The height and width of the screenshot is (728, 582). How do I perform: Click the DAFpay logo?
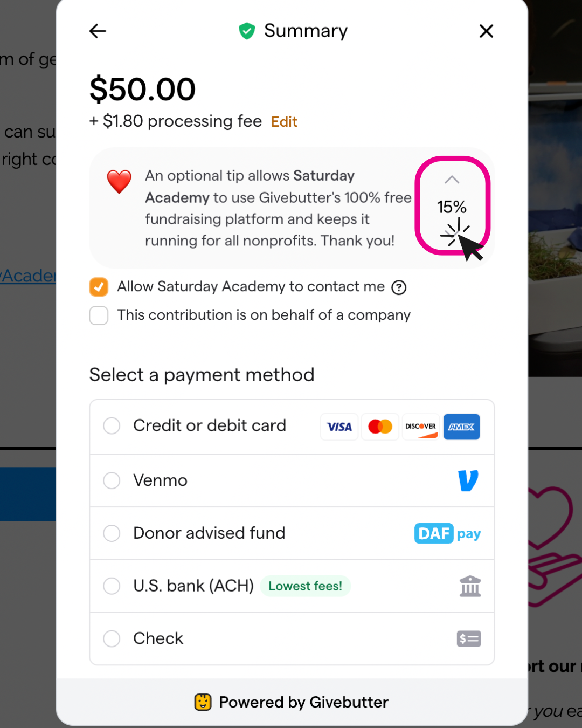point(447,533)
